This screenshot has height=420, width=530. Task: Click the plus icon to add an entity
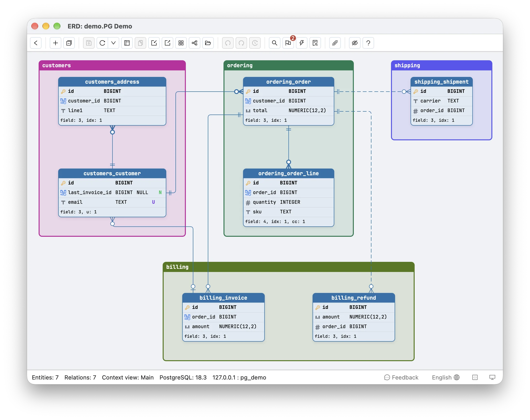(56, 43)
